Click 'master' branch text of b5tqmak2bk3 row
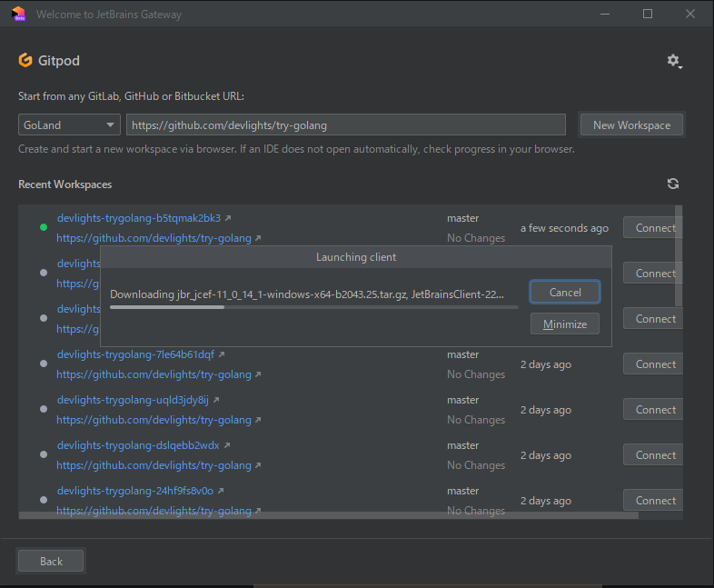714x588 pixels. 462,218
